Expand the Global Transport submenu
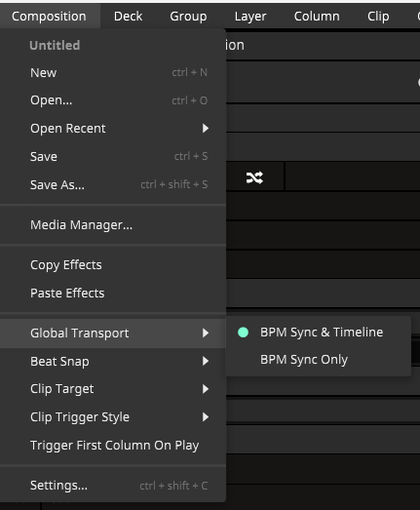Viewport: 420px width, 510px height. [x=113, y=333]
